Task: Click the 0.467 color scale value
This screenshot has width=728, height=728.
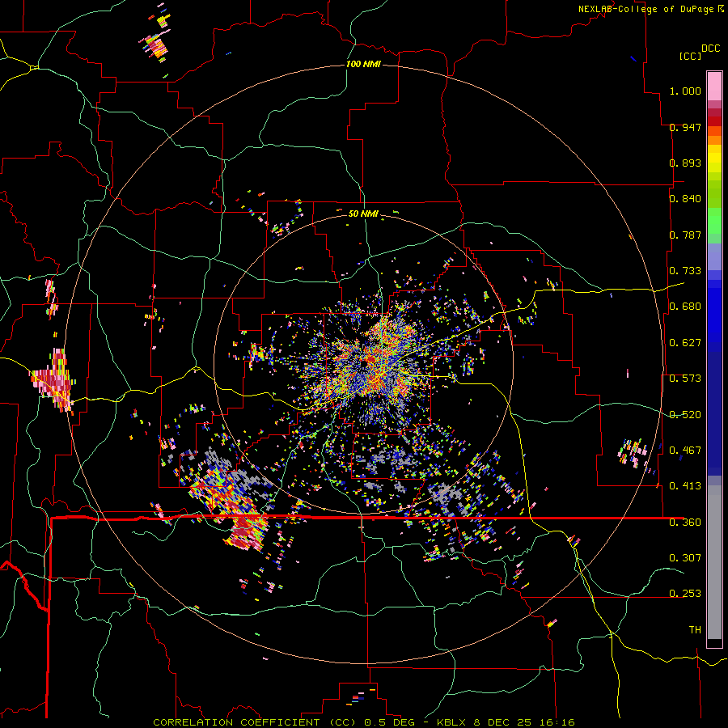Action: [685, 451]
